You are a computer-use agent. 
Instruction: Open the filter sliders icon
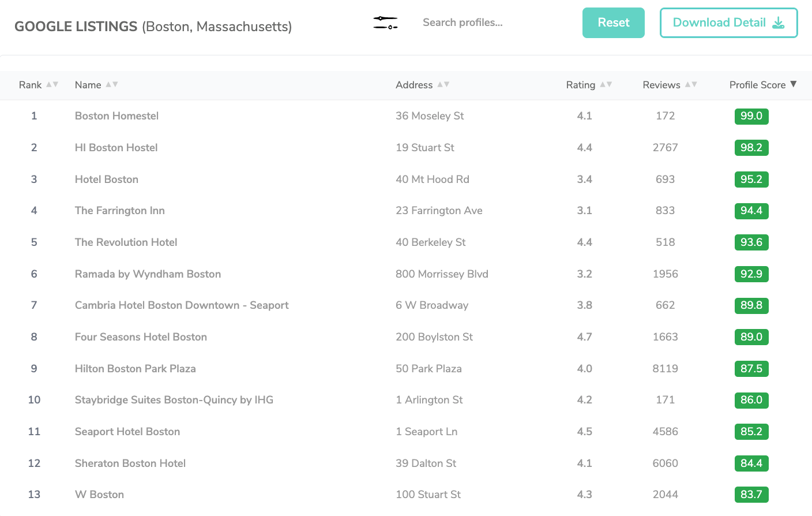385,23
